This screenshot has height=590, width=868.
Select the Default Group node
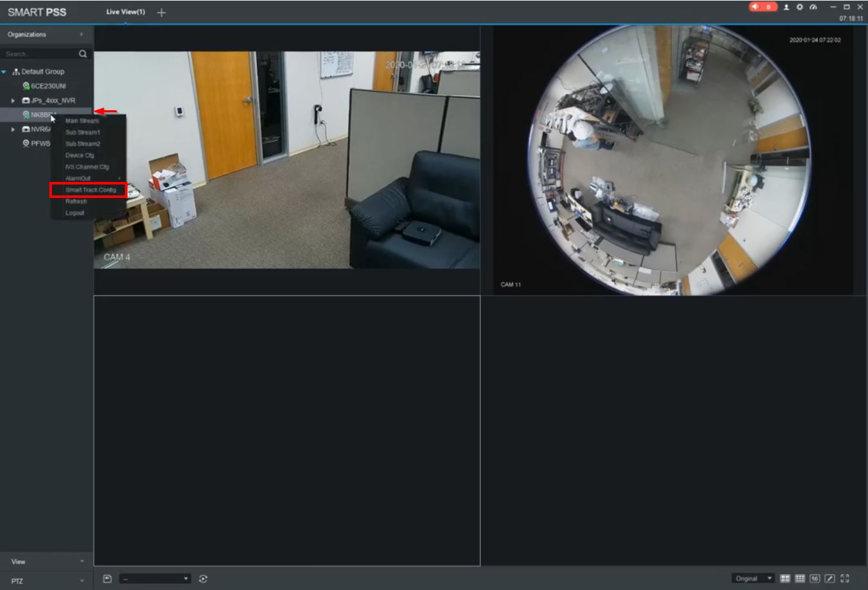point(38,72)
